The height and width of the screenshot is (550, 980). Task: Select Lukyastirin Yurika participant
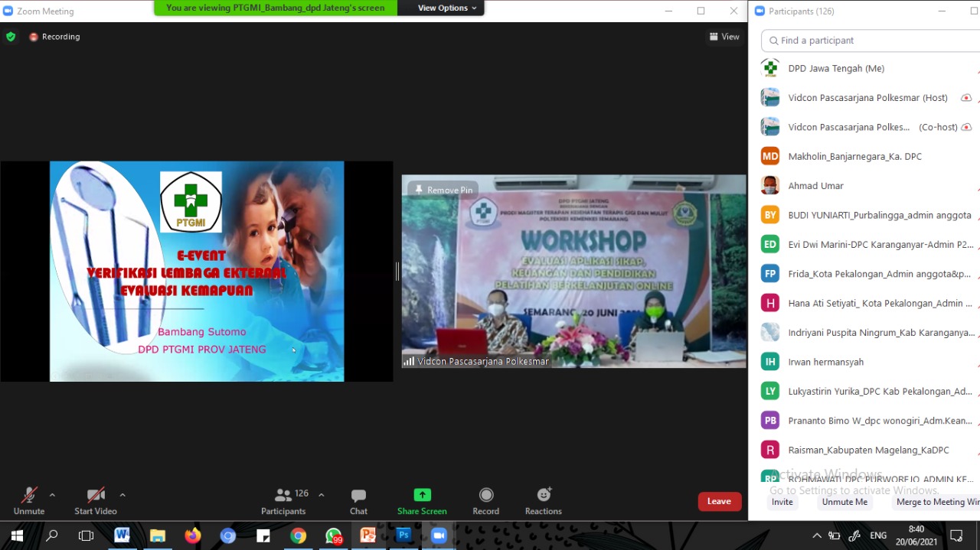point(865,391)
